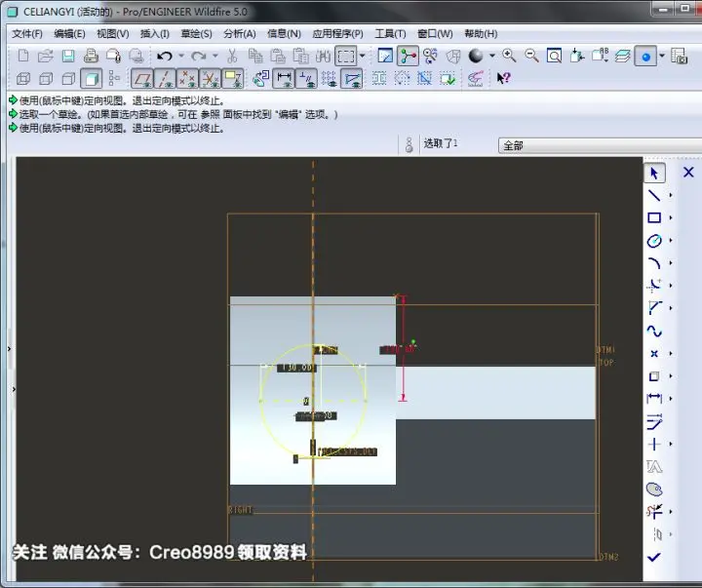702x588 pixels.
Task: Open the 帮助(H) menu
Action: point(481,33)
